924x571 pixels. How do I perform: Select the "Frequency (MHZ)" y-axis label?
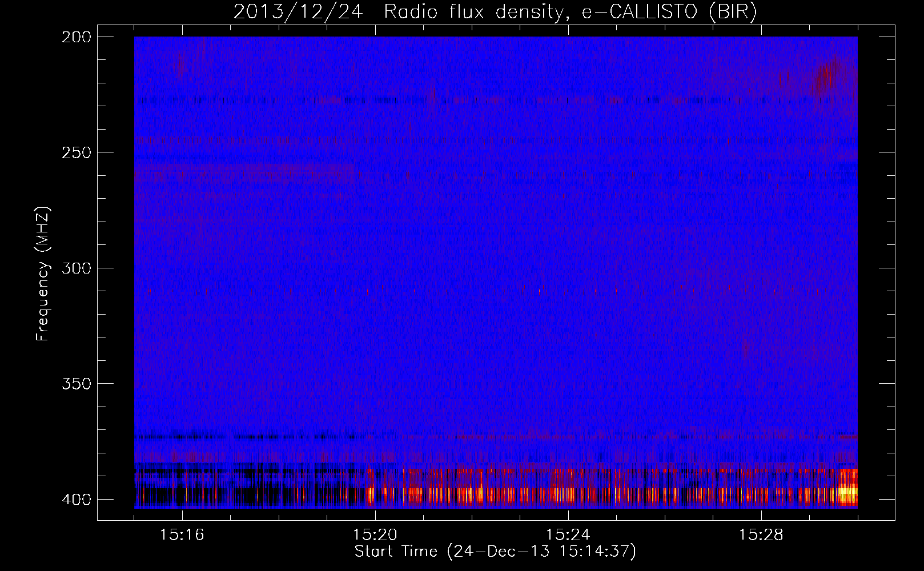(x=43, y=274)
